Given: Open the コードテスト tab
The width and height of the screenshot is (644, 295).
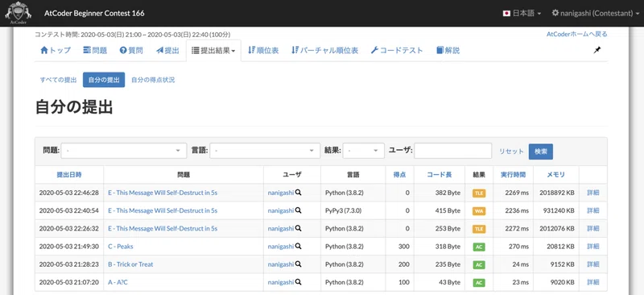Looking at the screenshot, I should click(x=397, y=51).
